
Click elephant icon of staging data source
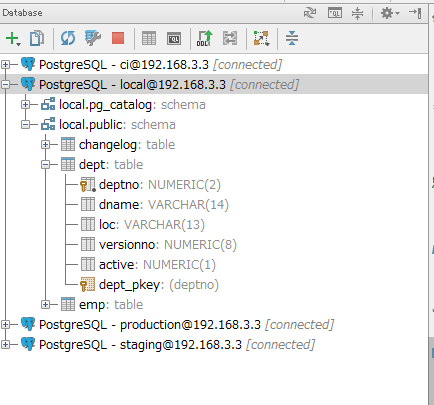pos(28,344)
